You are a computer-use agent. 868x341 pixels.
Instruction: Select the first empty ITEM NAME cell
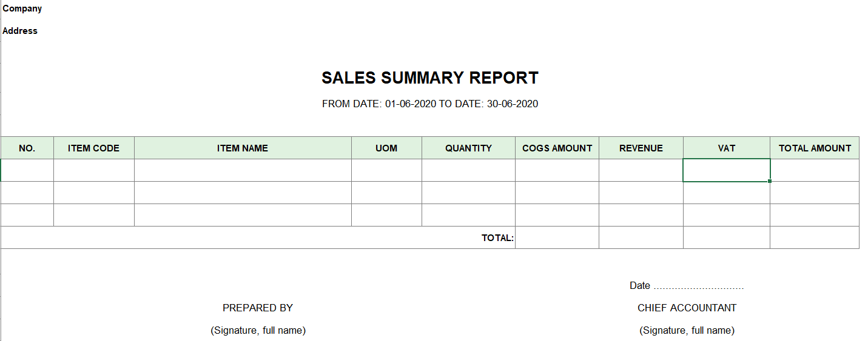[x=243, y=170]
